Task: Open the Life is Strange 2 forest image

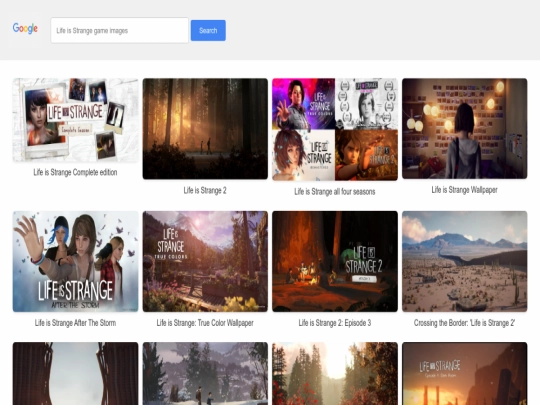Action: (205, 128)
